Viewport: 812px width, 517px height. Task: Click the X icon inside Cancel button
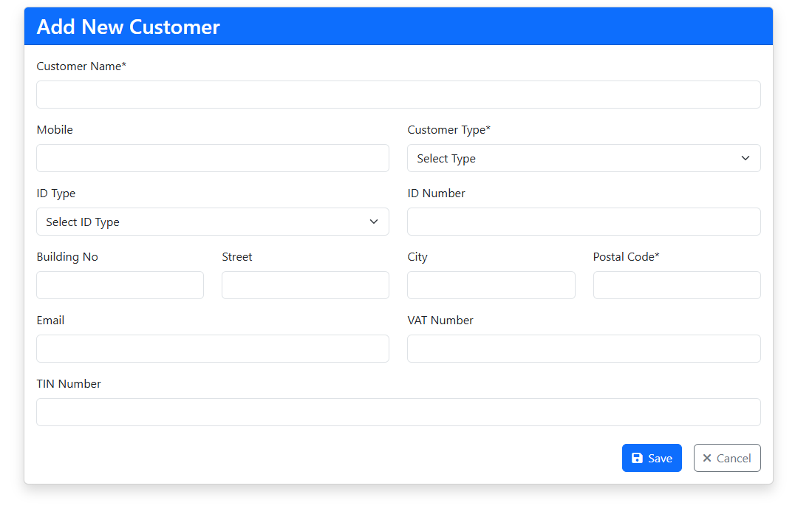tap(707, 458)
